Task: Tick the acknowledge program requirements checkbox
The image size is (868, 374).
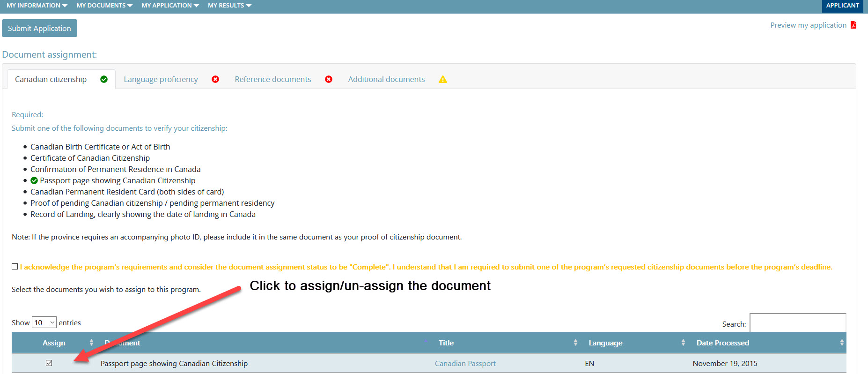Action: click(x=15, y=267)
